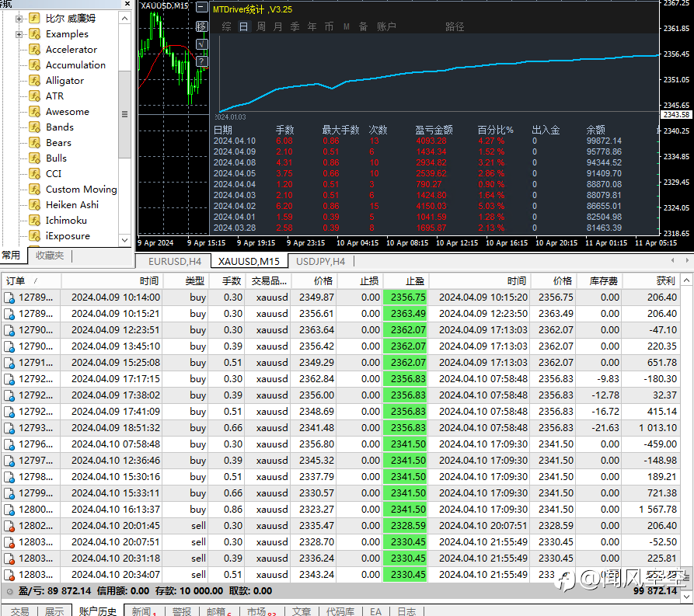Click order icon of sell opened 2024.04.10 20:01:45
The image size is (694, 616).
pos(9,526)
